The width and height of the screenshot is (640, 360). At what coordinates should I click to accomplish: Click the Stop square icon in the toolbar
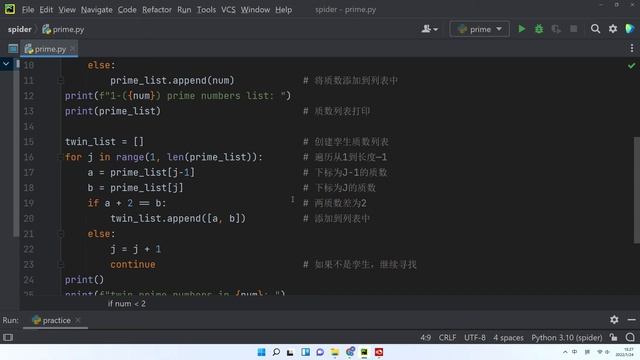pyautogui.click(x=573, y=29)
